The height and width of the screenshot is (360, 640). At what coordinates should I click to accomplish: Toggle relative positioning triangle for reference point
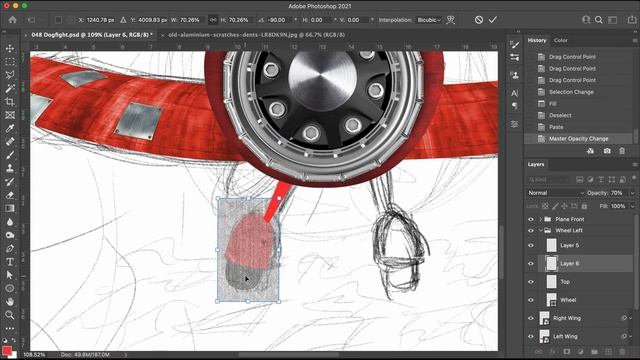pyautogui.click(x=123, y=20)
